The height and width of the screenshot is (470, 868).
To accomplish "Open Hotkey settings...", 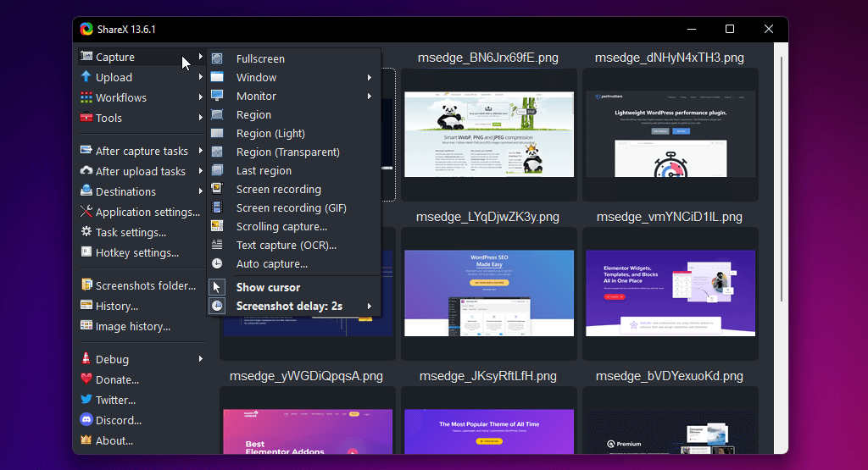I will click(x=136, y=252).
